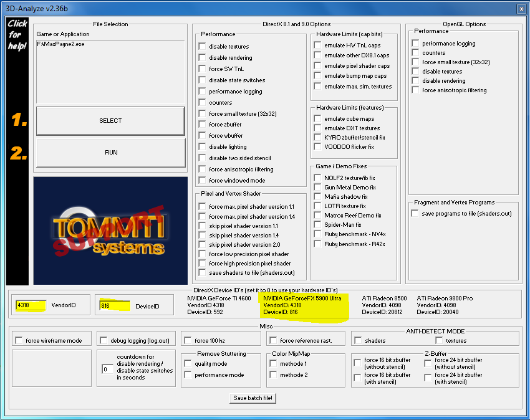The image size is (530, 420).
Task: Enable emulate HW TnL caps
Action: tap(317, 45)
